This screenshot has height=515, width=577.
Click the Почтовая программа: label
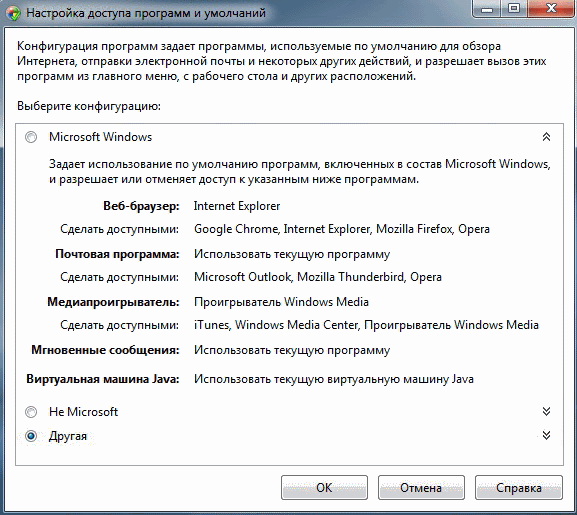pyautogui.click(x=117, y=254)
